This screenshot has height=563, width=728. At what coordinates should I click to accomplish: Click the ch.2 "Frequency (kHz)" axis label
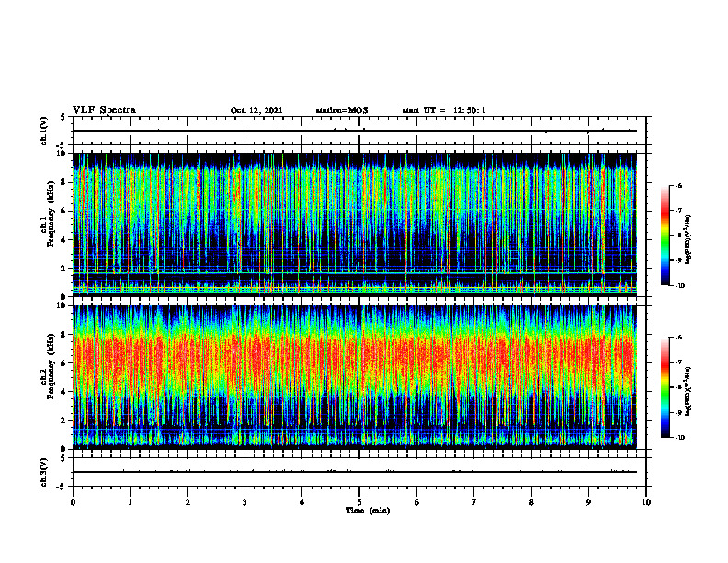pos(51,366)
